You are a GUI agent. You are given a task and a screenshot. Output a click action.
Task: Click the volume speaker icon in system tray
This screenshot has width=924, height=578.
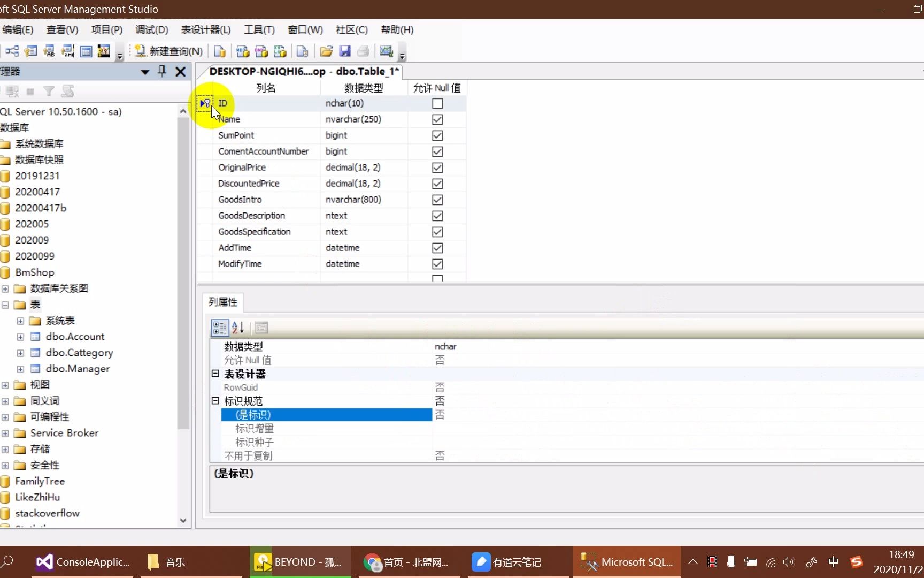pos(789,562)
